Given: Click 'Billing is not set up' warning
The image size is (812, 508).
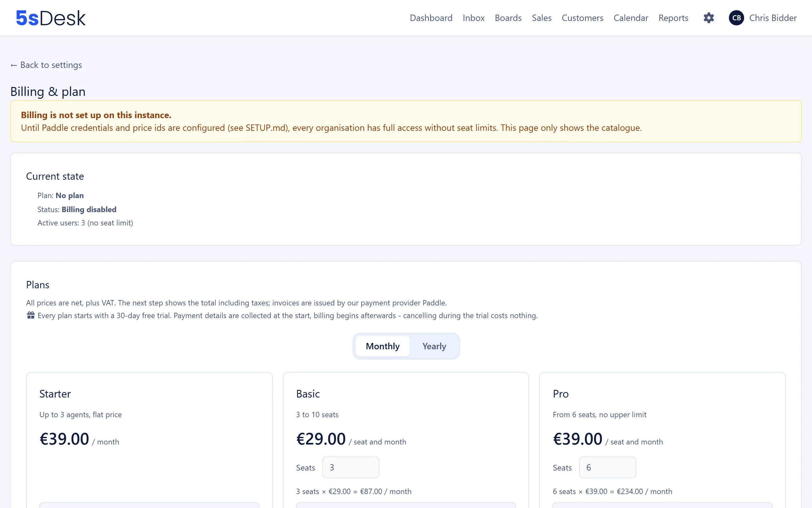Looking at the screenshot, I should click(x=96, y=115).
